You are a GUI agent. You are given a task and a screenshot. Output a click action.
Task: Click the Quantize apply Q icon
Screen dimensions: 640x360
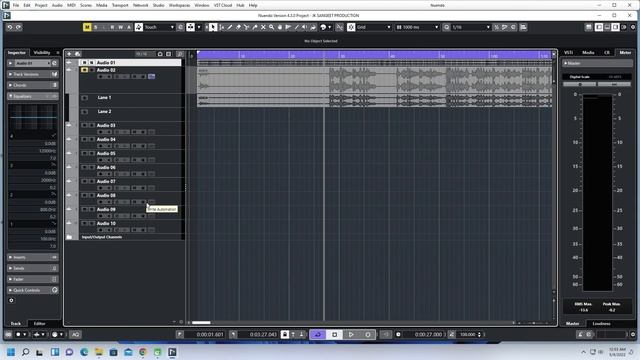(447, 27)
